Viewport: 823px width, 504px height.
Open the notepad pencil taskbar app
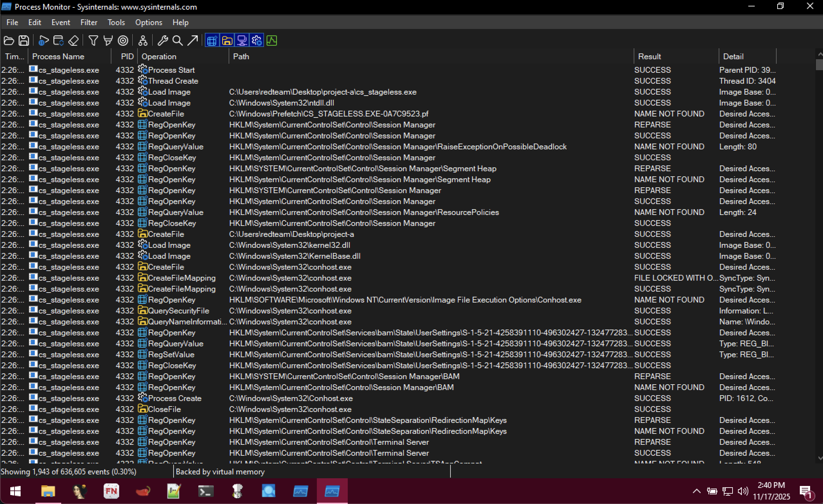tap(174, 491)
